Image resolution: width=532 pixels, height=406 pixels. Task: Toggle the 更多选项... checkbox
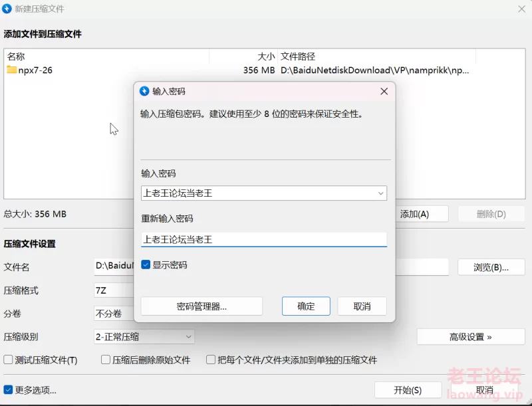[8, 390]
